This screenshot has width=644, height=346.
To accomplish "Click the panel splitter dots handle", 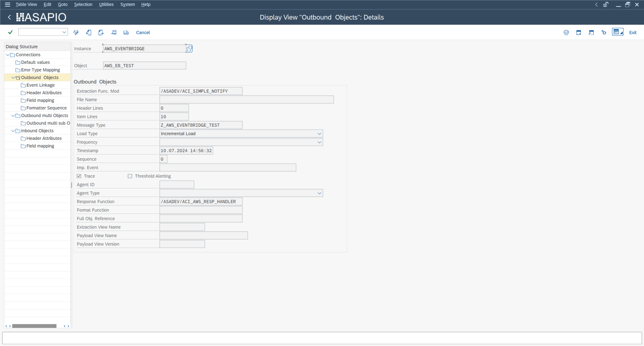I will 71,185.
